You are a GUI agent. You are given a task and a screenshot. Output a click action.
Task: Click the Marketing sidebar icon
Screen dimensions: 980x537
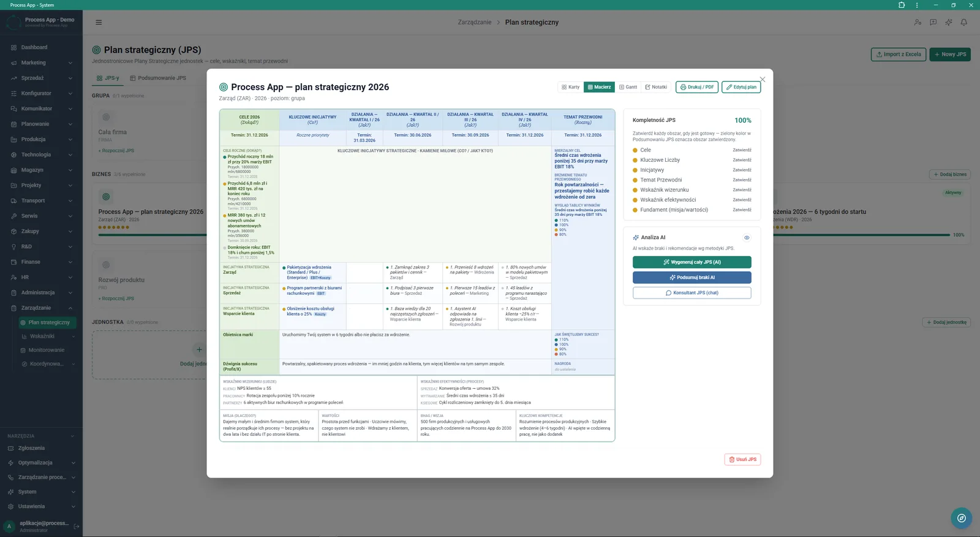coord(13,63)
